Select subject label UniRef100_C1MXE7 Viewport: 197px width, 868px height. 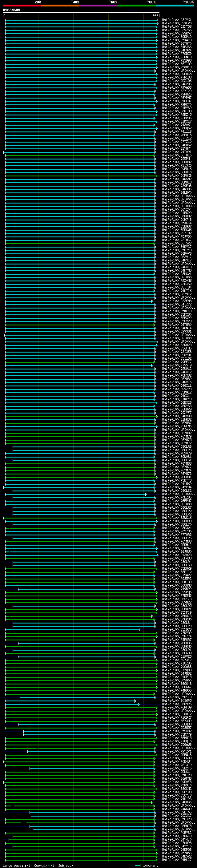tap(176, 121)
